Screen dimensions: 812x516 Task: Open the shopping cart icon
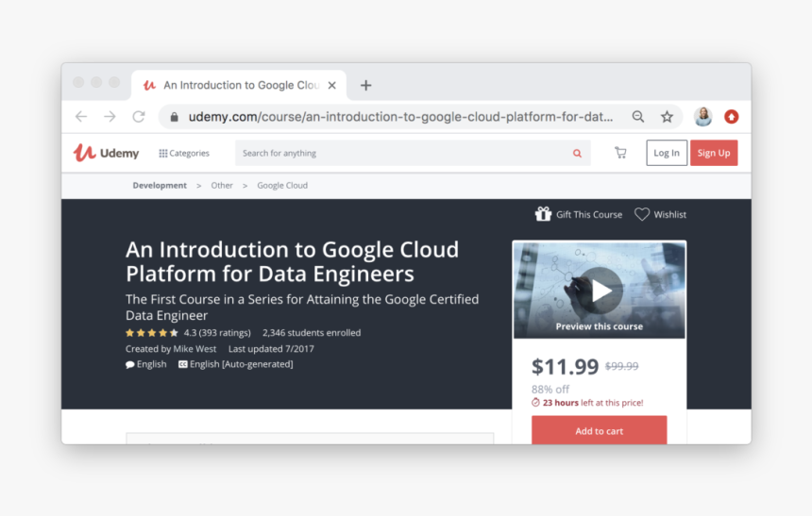click(x=620, y=153)
